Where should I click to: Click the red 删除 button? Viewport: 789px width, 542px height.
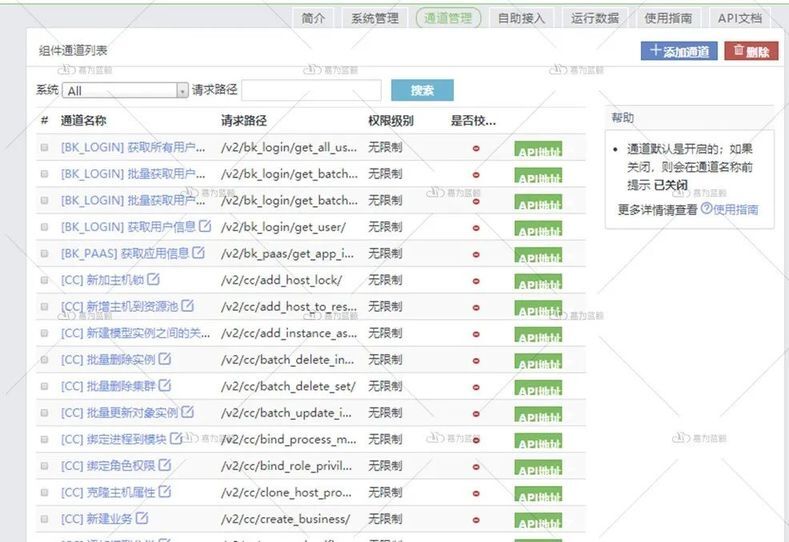coord(751,51)
